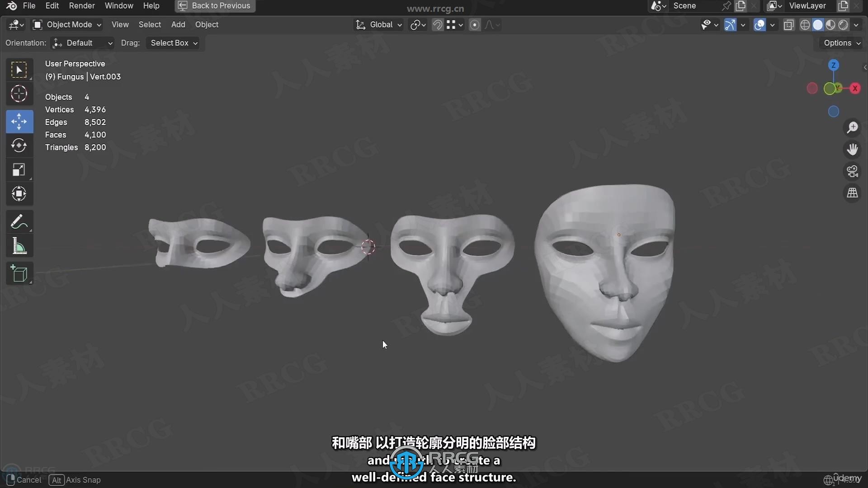The height and width of the screenshot is (488, 868).
Task: Pick the Annotate pencil tool
Action: click(19, 222)
